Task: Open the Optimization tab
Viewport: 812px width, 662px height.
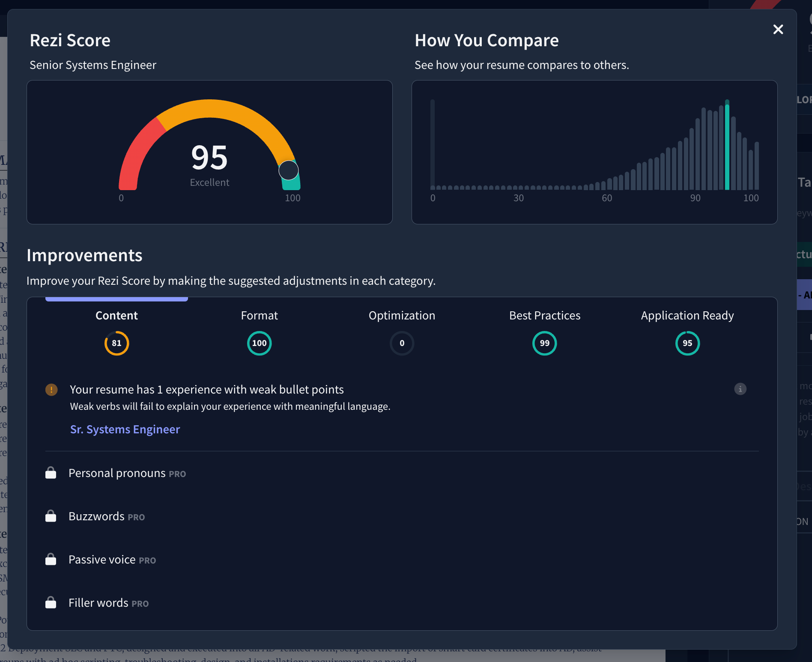Action: (x=402, y=316)
